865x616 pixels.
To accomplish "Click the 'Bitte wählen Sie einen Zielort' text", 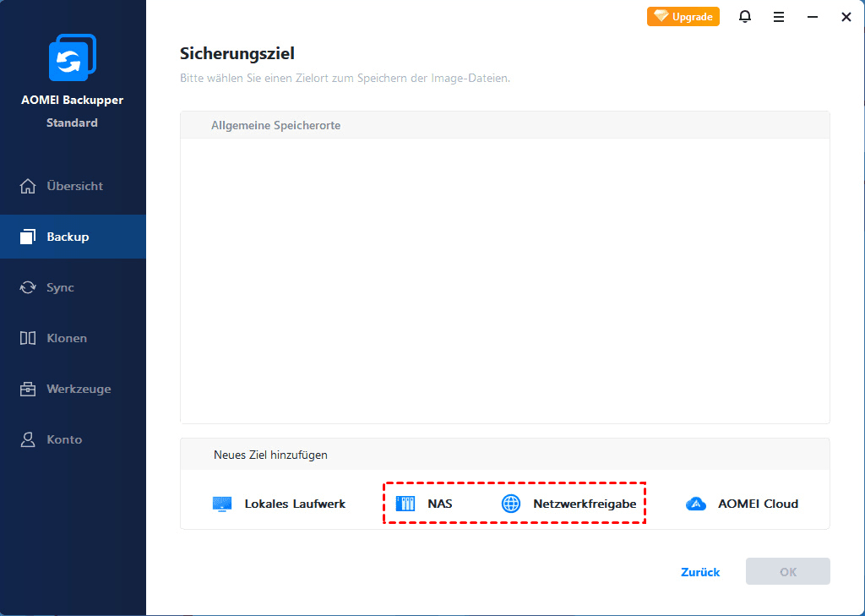I will click(x=345, y=79).
